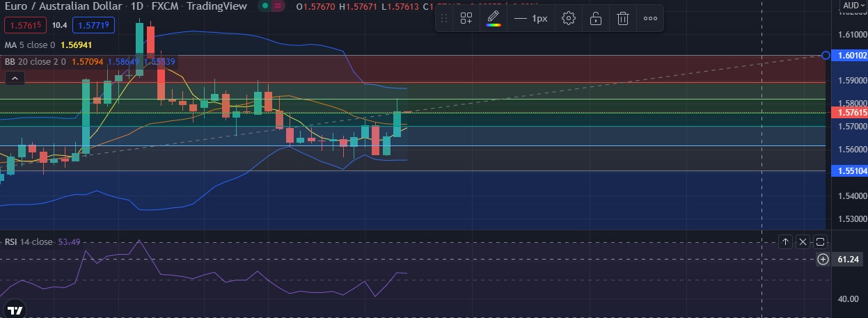Open more options ellipsis in toolbar
This screenshot has height=318, width=868.
tap(650, 19)
